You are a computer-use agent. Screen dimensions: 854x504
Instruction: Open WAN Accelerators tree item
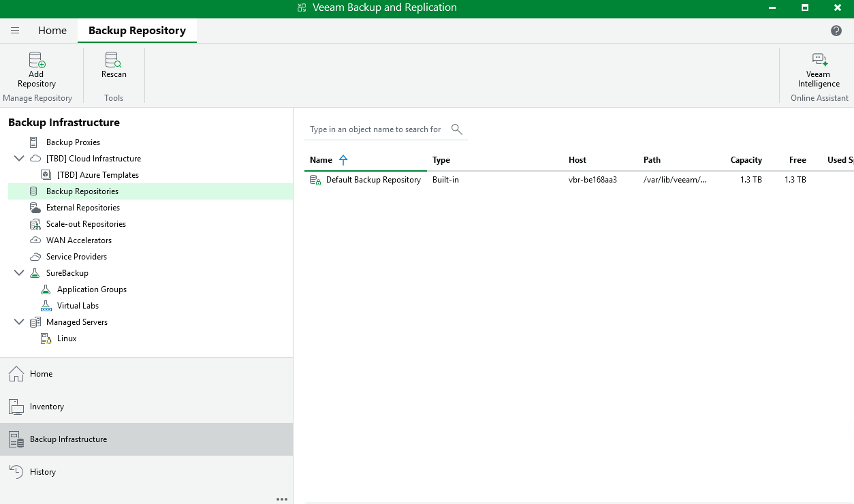point(78,240)
